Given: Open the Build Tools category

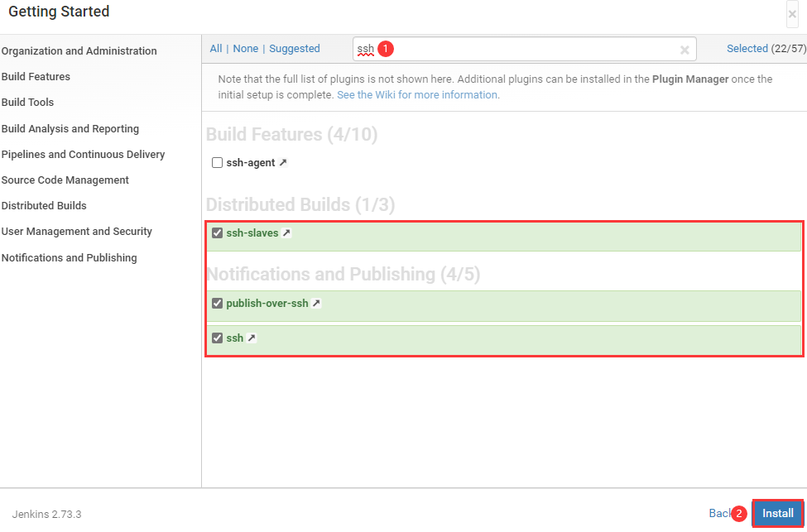Looking at the screenshot, I should [x=28, y=103].
